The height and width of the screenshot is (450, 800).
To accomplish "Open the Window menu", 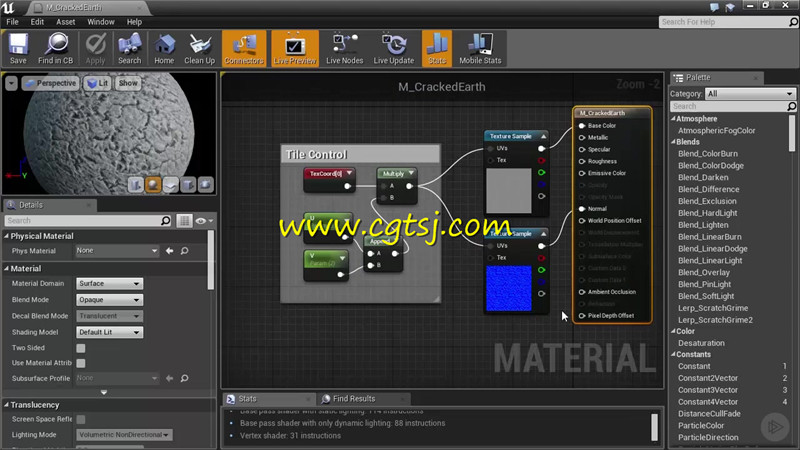I will [x=101, y=22].
